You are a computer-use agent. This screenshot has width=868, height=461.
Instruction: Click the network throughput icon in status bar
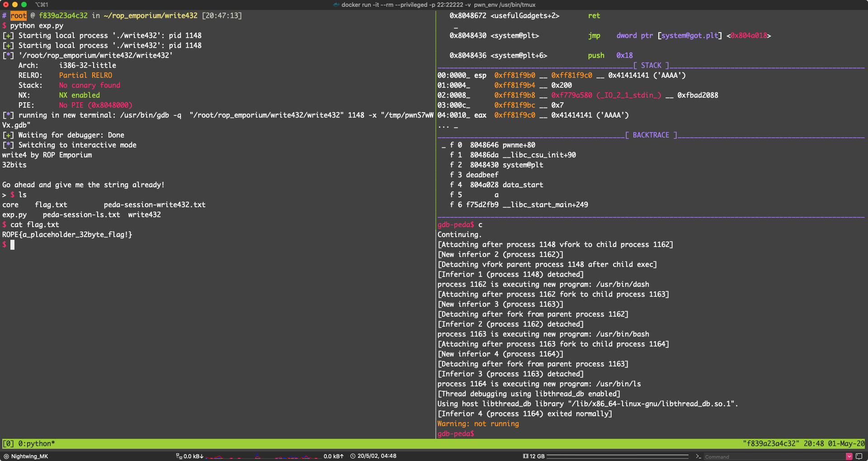point(179,456)
